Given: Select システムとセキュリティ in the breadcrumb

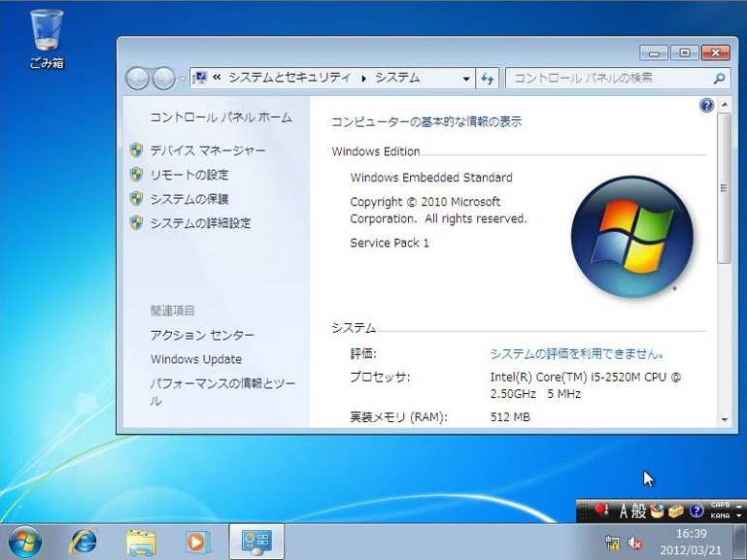Looking at the screenshot, I should [x=289, y=78].
